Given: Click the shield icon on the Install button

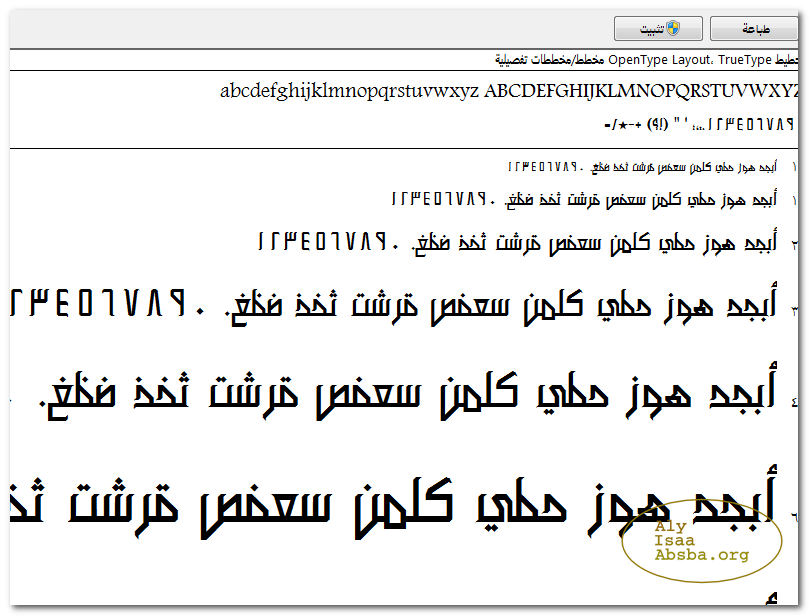Looking at the screenshot, I should click(674, 29).
